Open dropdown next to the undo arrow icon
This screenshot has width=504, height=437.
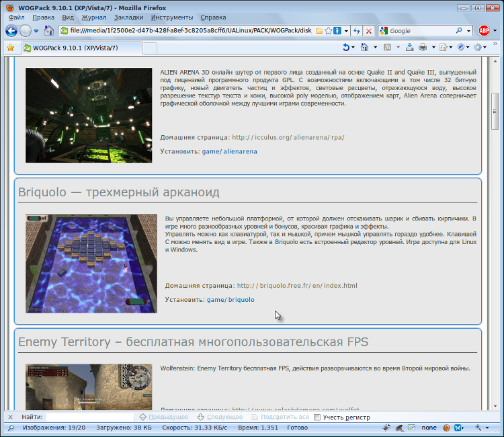point(353,47)
